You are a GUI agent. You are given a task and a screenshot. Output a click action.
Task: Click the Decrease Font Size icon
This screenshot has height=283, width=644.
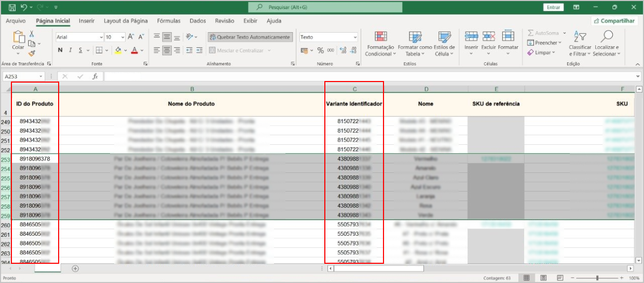coord(141,37)
